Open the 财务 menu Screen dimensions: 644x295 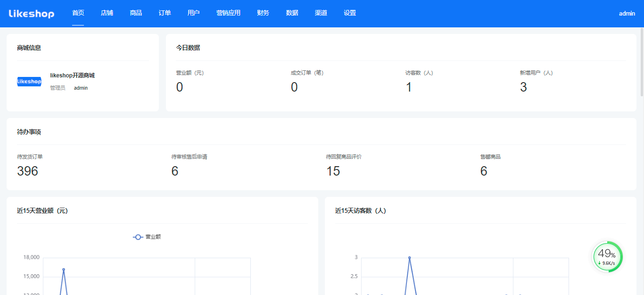[x=263, y=13]
